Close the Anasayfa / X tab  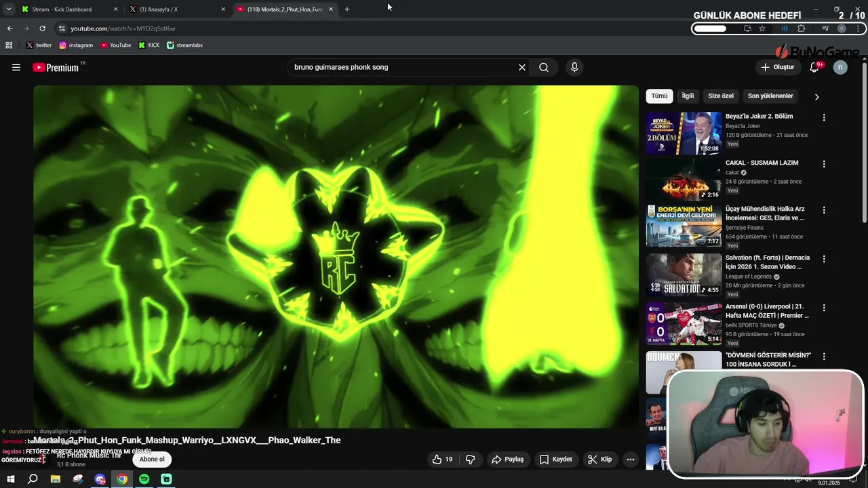click(x=223, y=9)
